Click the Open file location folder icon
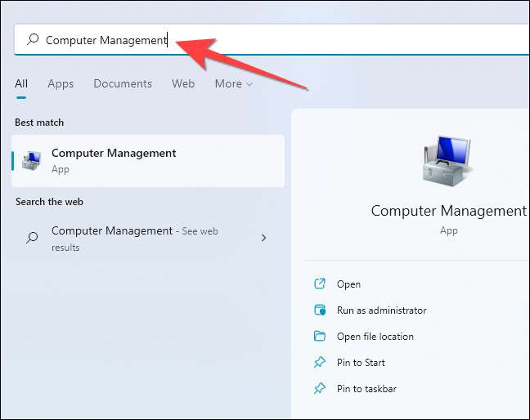Screen dimensions: 530x420 pyautogui.click(x=320, y=336)
